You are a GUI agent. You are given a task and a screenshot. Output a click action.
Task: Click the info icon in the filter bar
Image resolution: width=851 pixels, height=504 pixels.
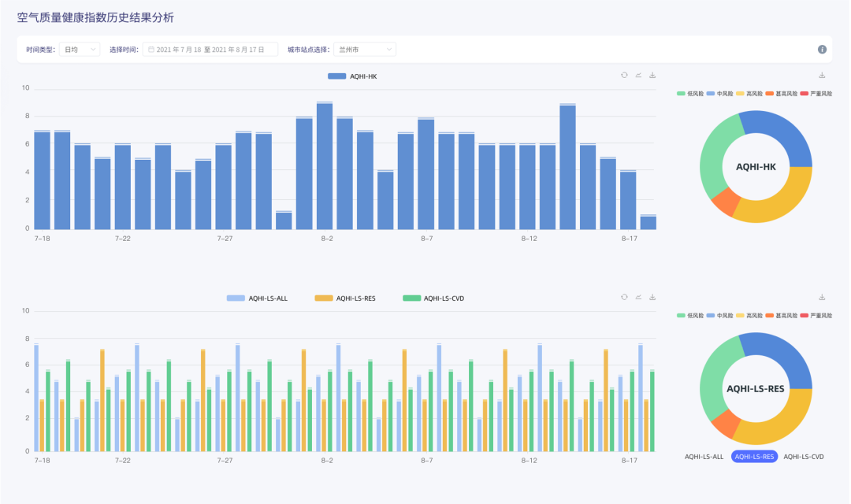coord(822,50)
